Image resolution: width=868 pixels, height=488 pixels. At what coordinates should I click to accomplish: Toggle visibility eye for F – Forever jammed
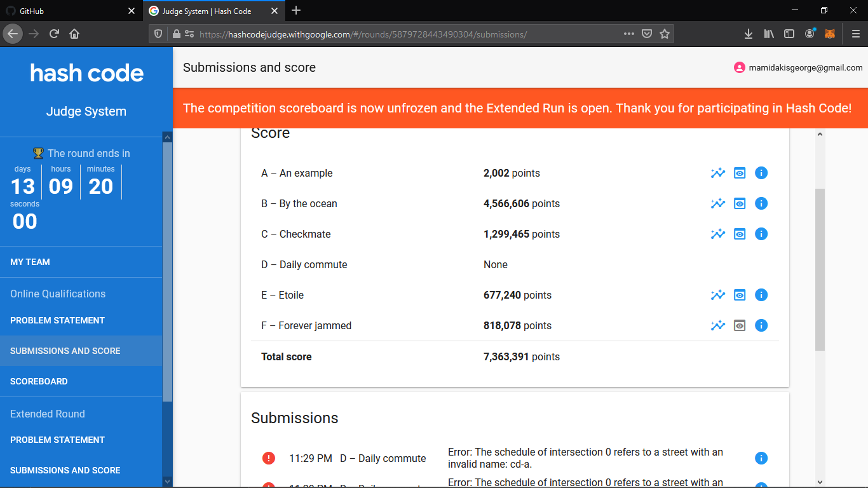click(740, 325)
